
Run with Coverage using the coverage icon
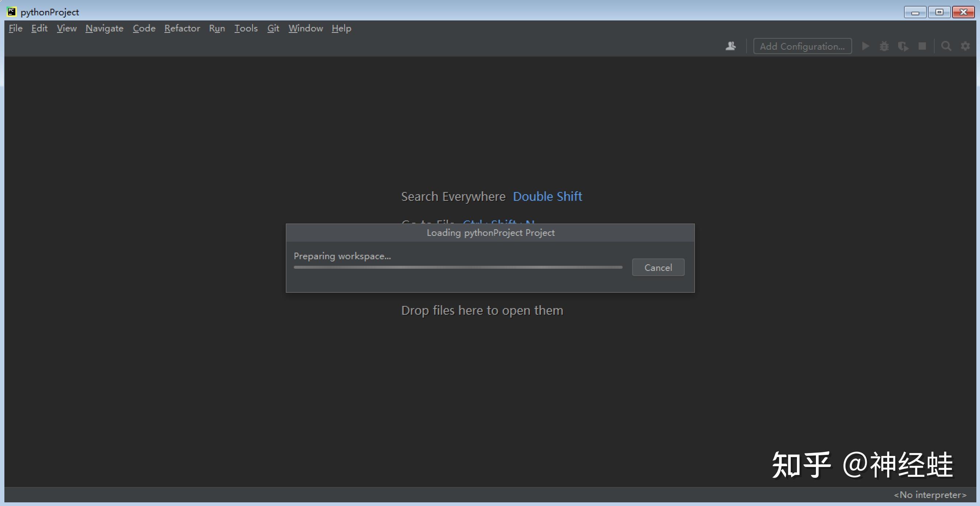(904, 46)
